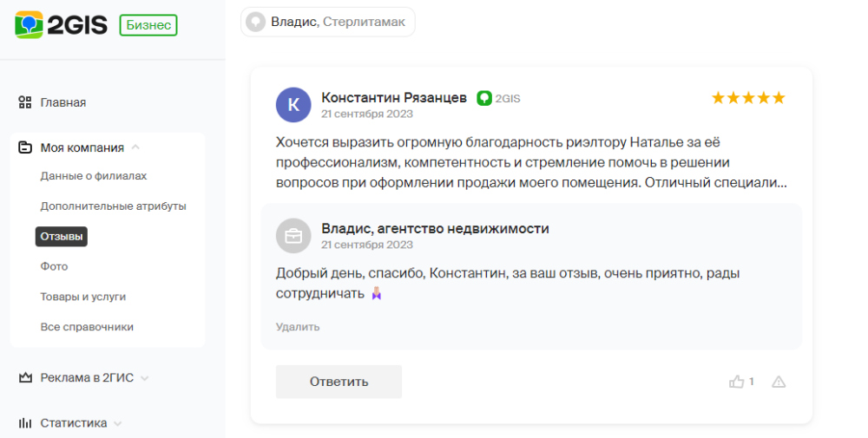Click the company briefcase avatar icon
The image size is (868, 438).
(x=293, y=236)
